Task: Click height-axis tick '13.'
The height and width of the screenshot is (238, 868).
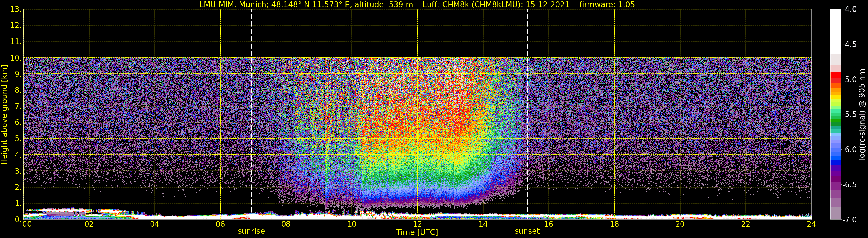Action: [x=16, y=9]
